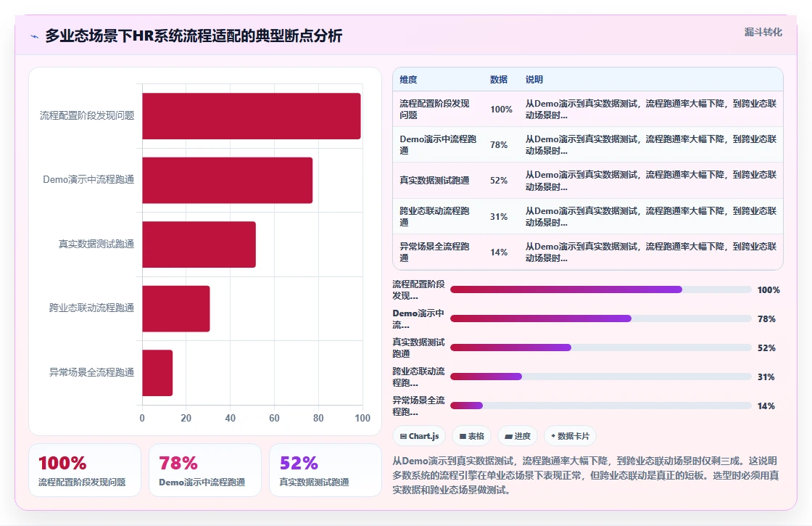Select the 表格 tag
Screen dimensions: 812x526
pos(472,436)
